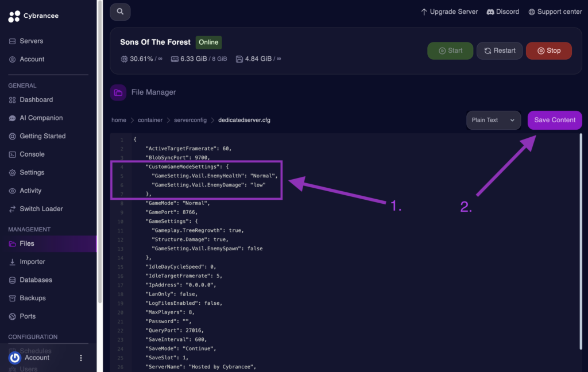Open the Importer page

click(32, 262)
